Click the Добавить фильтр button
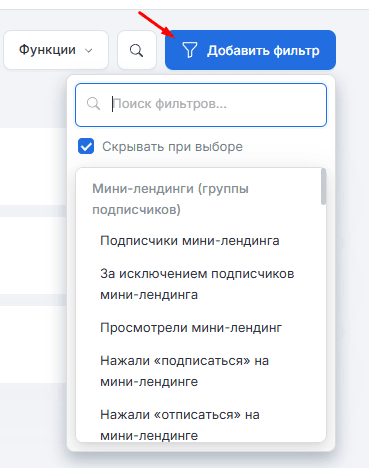 250,50
